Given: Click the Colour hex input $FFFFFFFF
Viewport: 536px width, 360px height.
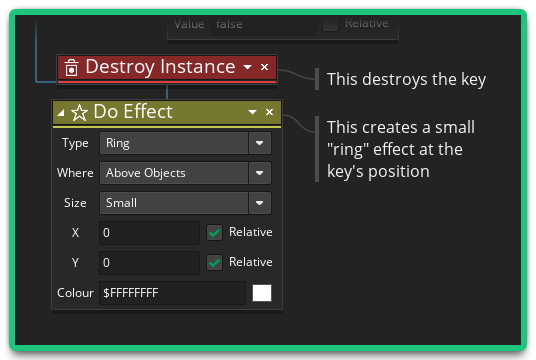Looking at the screenshot, I should (x=172, y=293).
